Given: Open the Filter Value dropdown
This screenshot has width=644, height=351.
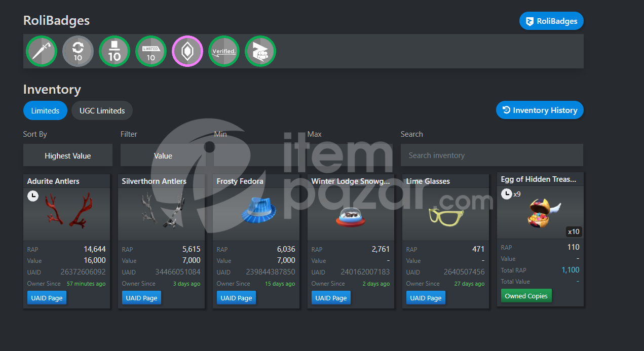Looking at the screenshot, I should (x=163, y=155).
